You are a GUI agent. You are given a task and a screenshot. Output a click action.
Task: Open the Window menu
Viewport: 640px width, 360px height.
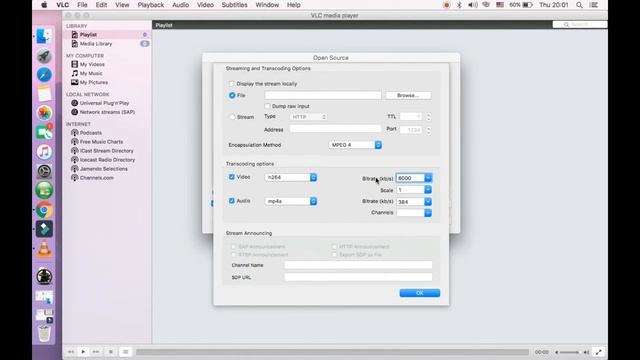click(x=267, y=5)
